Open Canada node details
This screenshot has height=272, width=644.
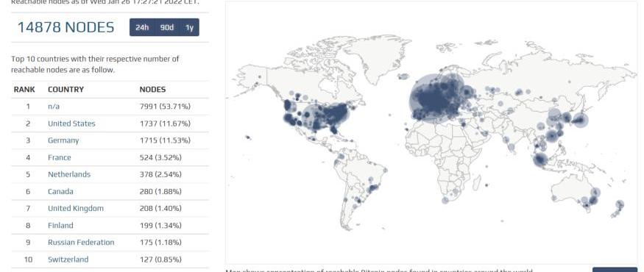(60, 192)
